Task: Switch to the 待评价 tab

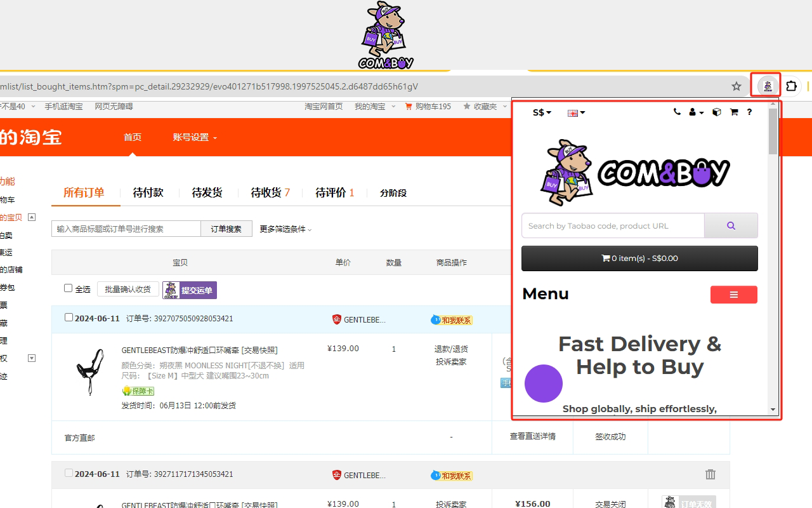Action: (x=335, y=192)
